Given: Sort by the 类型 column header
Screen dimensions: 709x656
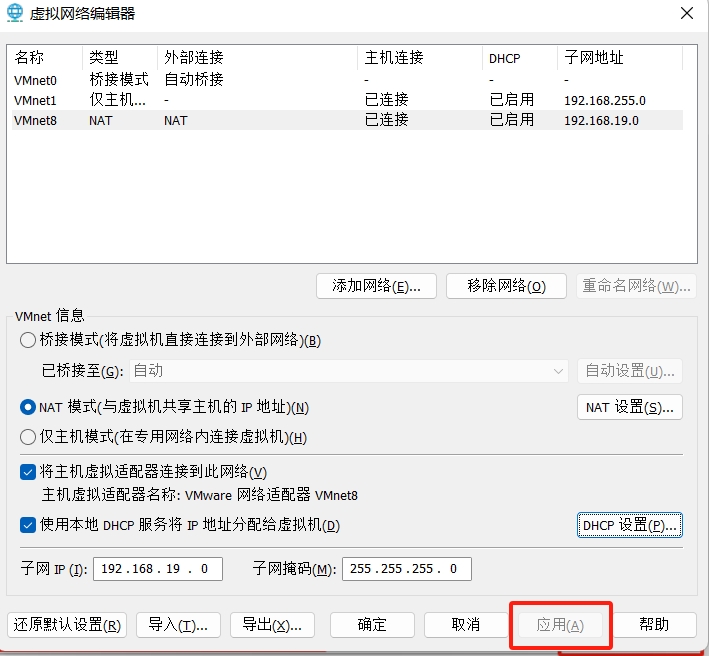Looking at the screenshot, I should (x=120, y=57).
